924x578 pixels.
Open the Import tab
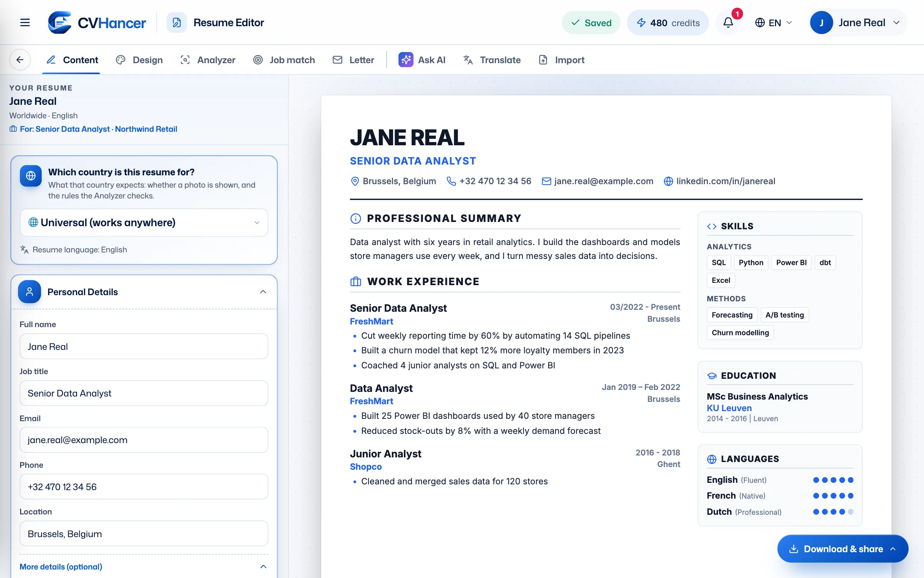point(561,60)
